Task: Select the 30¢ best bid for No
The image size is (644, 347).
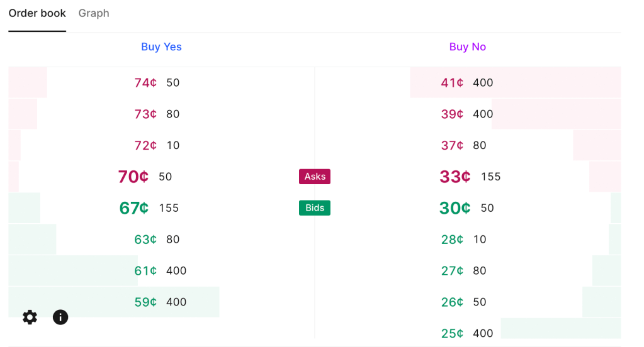Action: 455,208
